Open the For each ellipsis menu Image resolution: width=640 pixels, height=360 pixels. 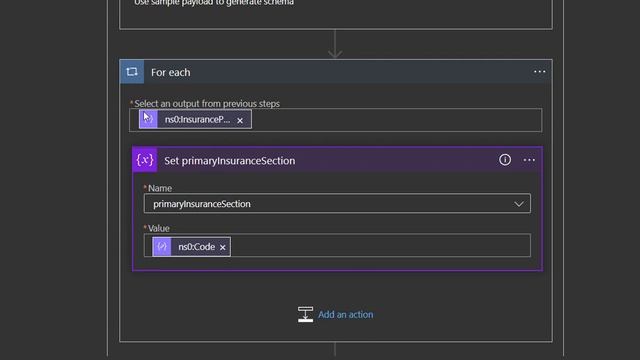coord(540,72)
